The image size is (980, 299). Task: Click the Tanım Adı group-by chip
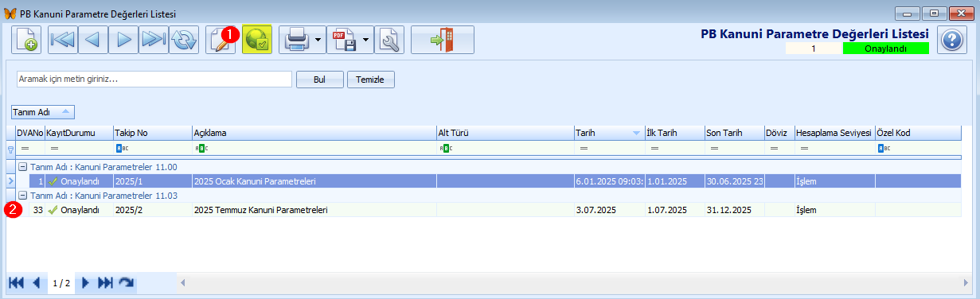pyautogui.click(x=43, y=112)
